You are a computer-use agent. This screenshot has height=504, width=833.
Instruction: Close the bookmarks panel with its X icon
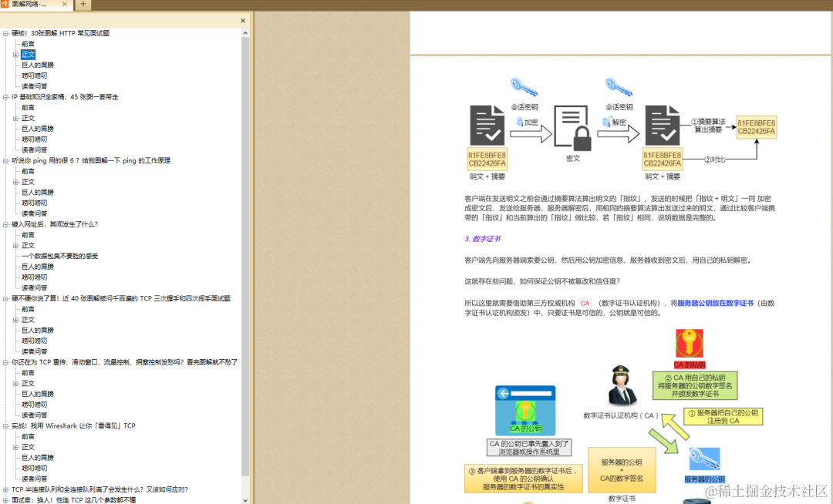(242, 21)
